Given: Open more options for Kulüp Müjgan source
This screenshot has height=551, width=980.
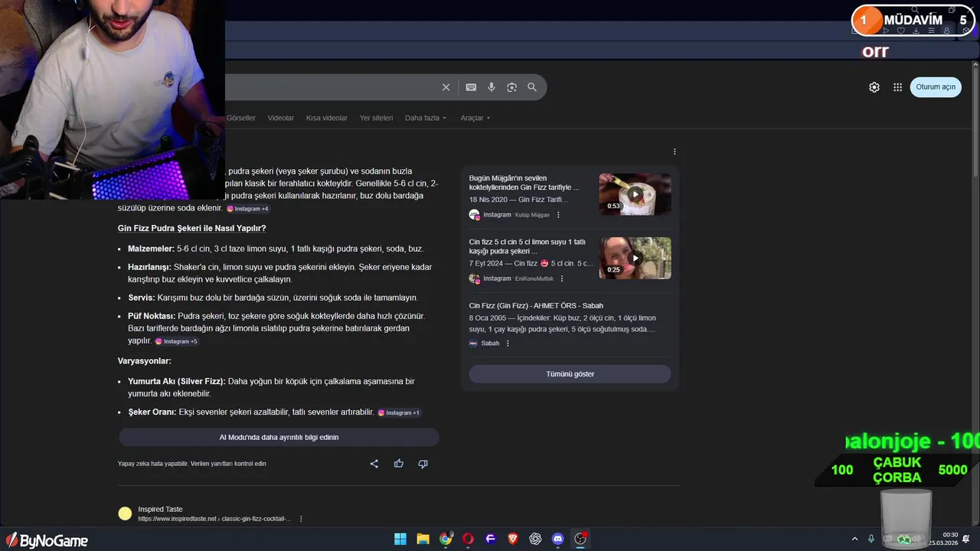Looking at the screenshot, I should point(558,215).
